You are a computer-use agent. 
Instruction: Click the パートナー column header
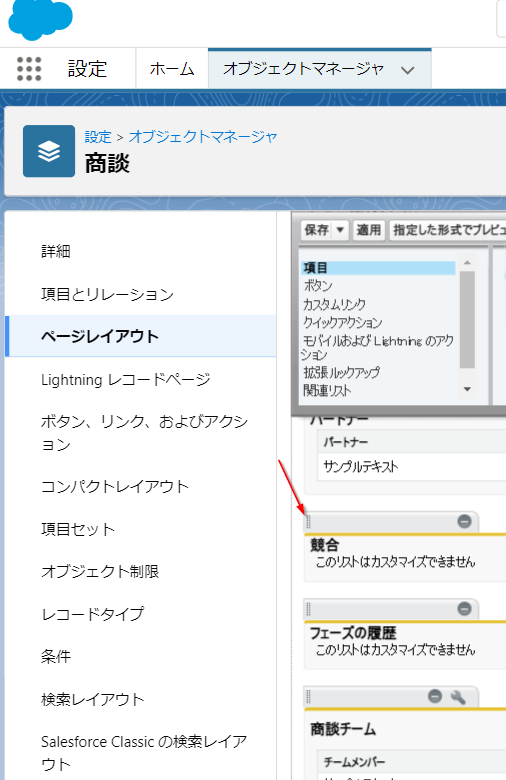[345, 442]
